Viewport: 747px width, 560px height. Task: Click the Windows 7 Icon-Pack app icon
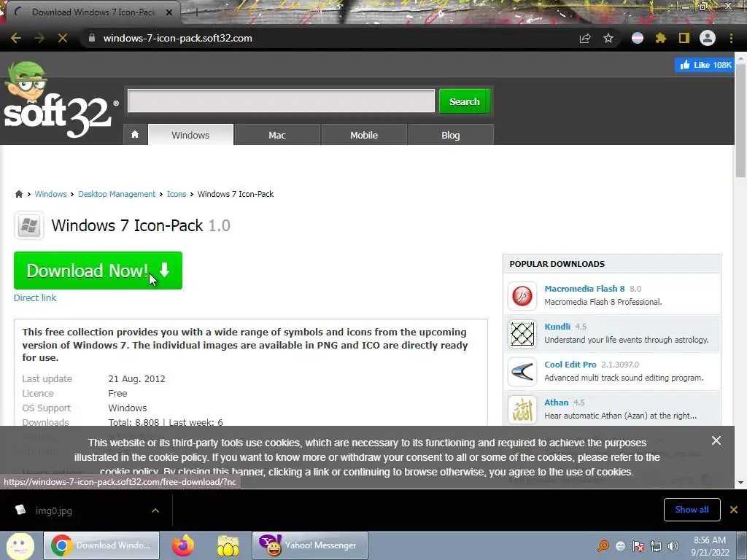tap(29, 225)
